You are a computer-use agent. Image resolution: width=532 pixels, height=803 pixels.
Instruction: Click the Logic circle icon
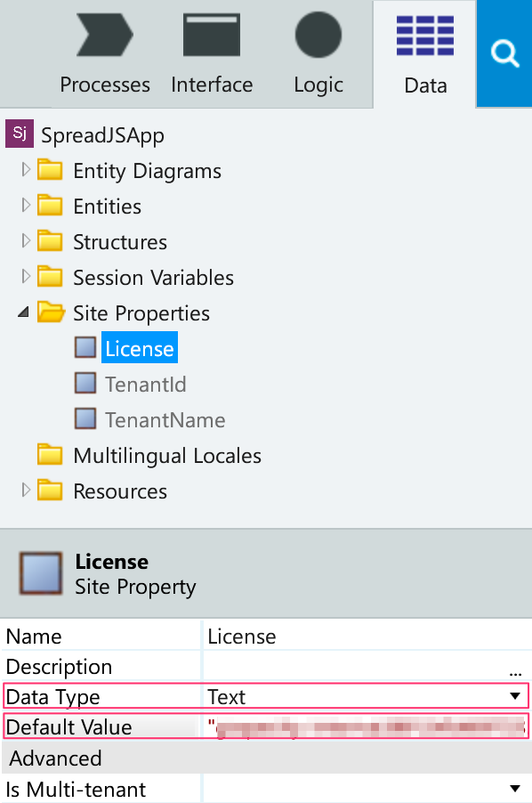click(318, 35)
